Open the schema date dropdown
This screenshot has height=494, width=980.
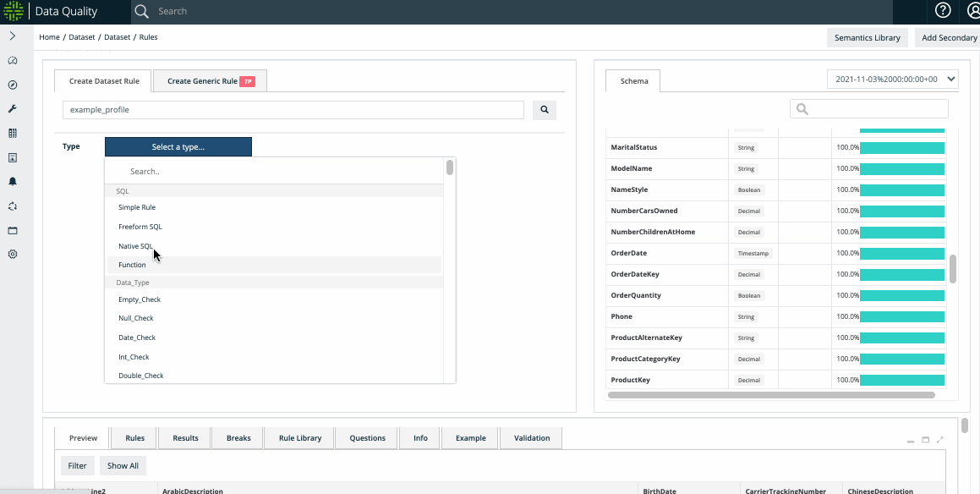tap(892, 80)
